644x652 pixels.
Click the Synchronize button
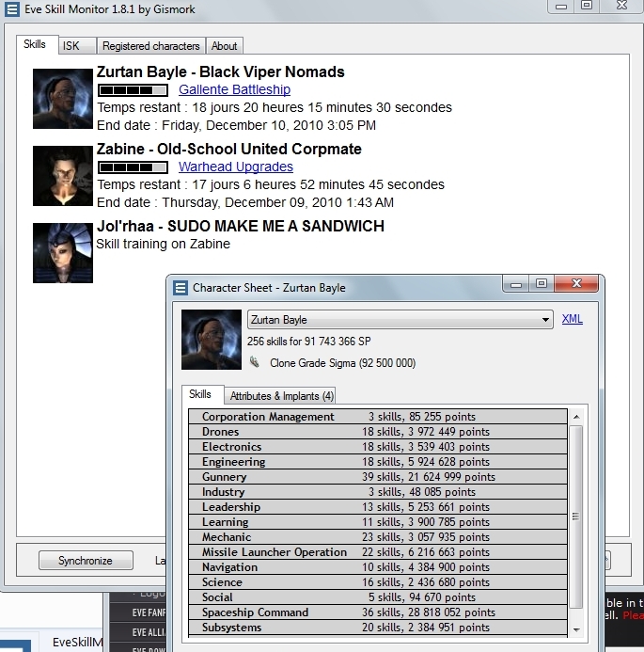(x=86, y=561)
